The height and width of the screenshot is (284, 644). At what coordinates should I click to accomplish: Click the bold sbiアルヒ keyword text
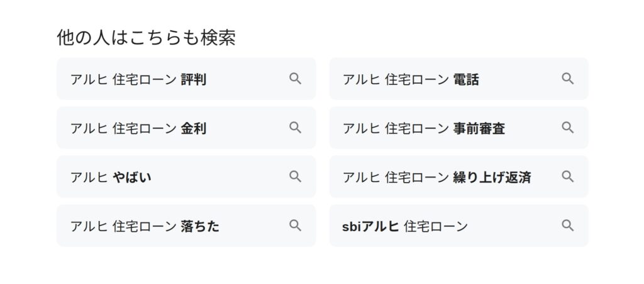[370, 226]
